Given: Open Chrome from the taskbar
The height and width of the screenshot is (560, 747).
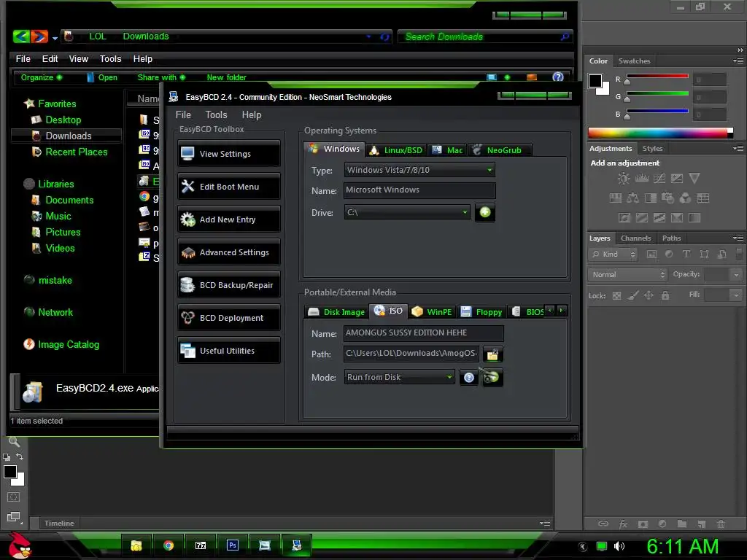Looking at the screenshot, I should pyautogui.click(x=169, y=545).
